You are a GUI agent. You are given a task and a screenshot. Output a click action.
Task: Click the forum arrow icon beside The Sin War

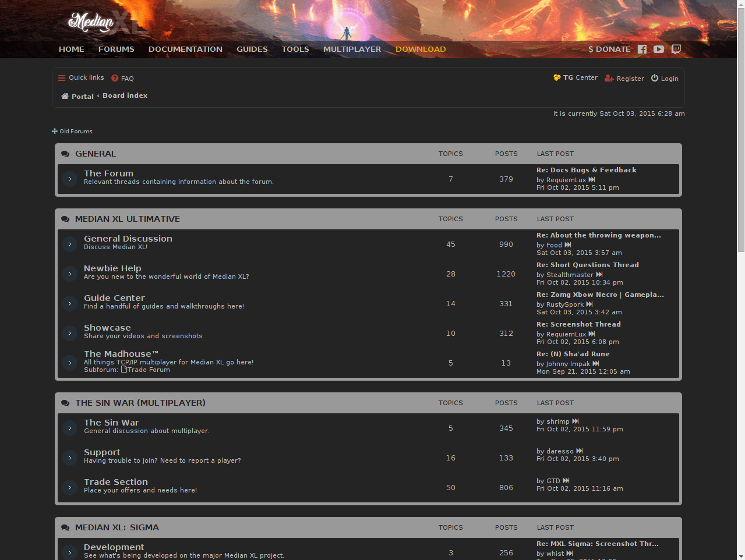point(69,428)
